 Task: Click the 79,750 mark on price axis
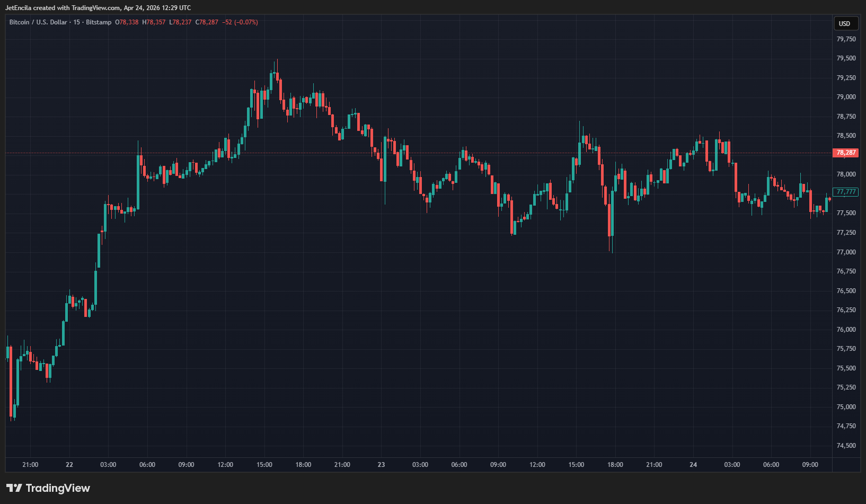click(x=846, y=39)
